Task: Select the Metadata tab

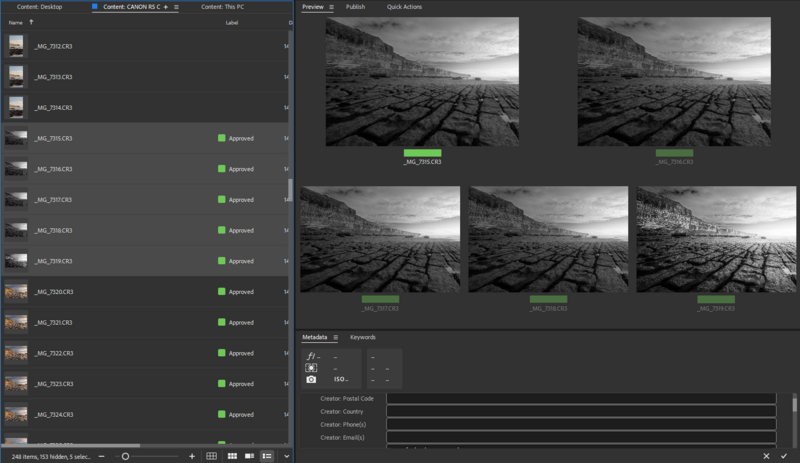Action: pyautogui.click(x=314, y=337)
